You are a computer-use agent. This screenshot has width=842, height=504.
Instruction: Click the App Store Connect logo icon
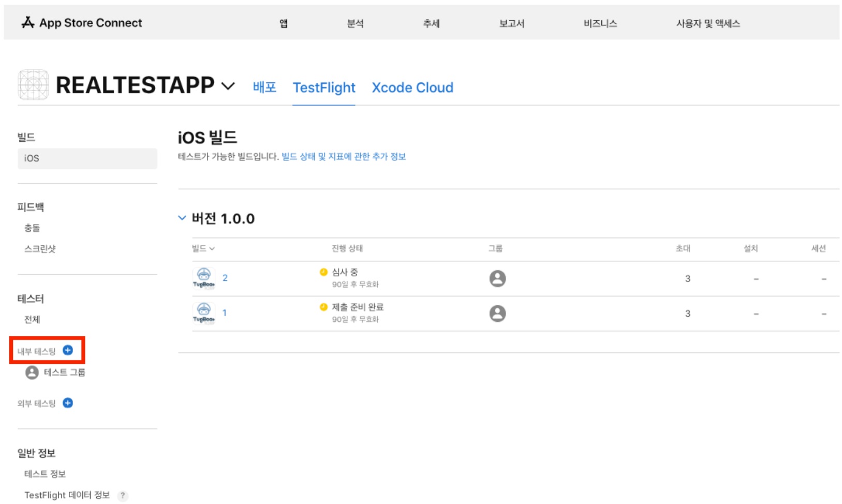27,22
